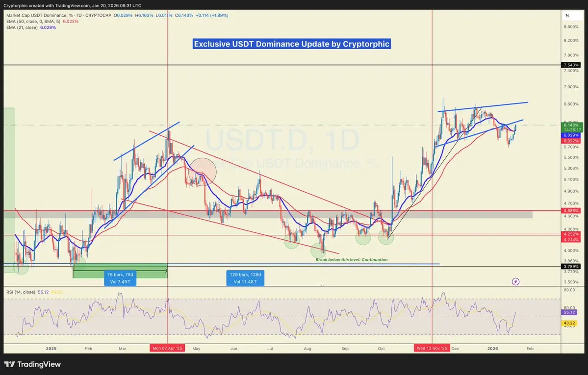The width and height of the screenshot is (588, 375).
Task: Click the purple lightning bolt icon on the chart
Action: coord(515,282)
